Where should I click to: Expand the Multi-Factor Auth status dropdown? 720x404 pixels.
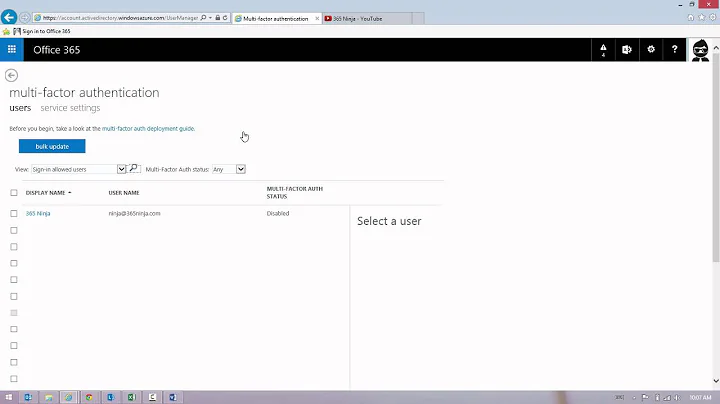241,169
